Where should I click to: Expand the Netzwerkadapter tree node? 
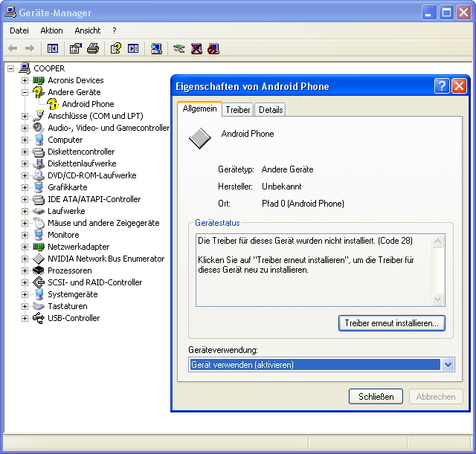click(x=25, y=247)
